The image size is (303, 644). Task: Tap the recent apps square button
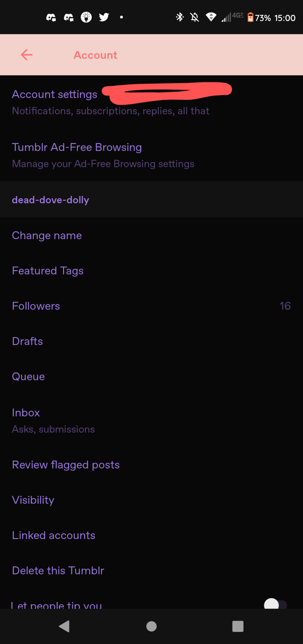coord(238,626)
